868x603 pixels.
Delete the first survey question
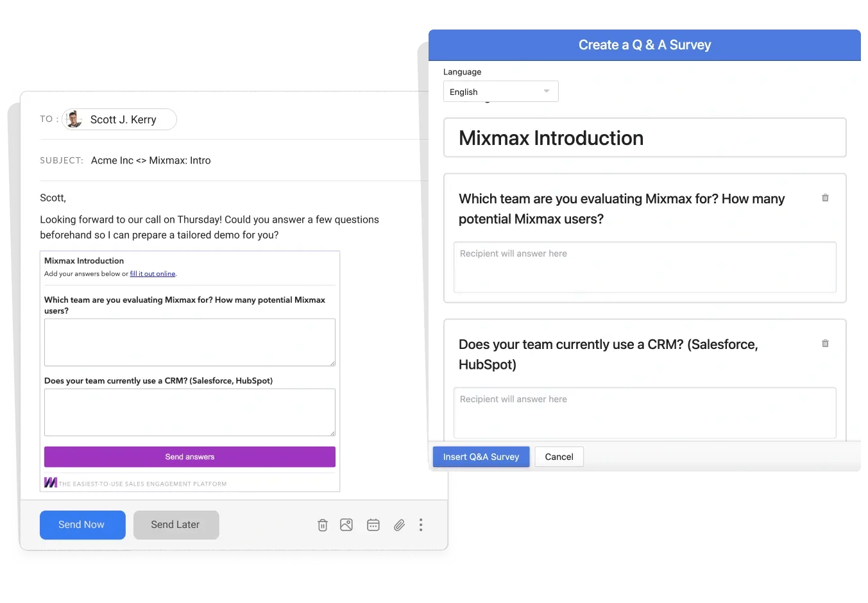coord(825,198)
